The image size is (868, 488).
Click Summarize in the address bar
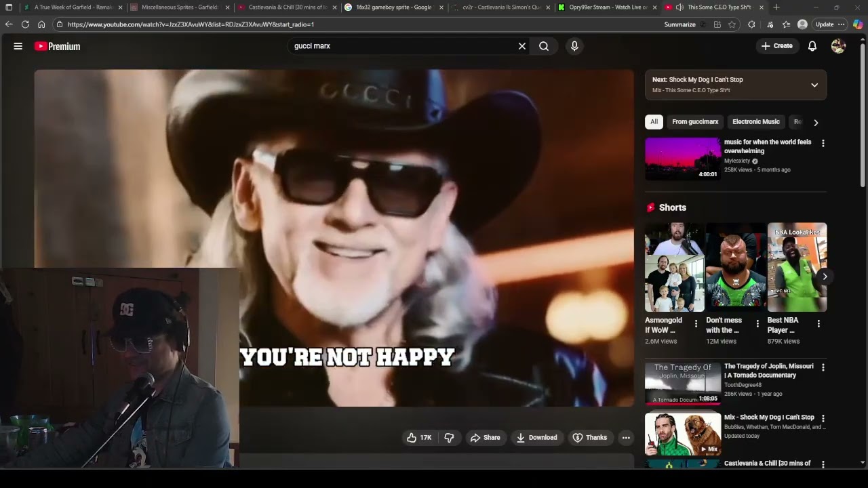tap(680, 24)
